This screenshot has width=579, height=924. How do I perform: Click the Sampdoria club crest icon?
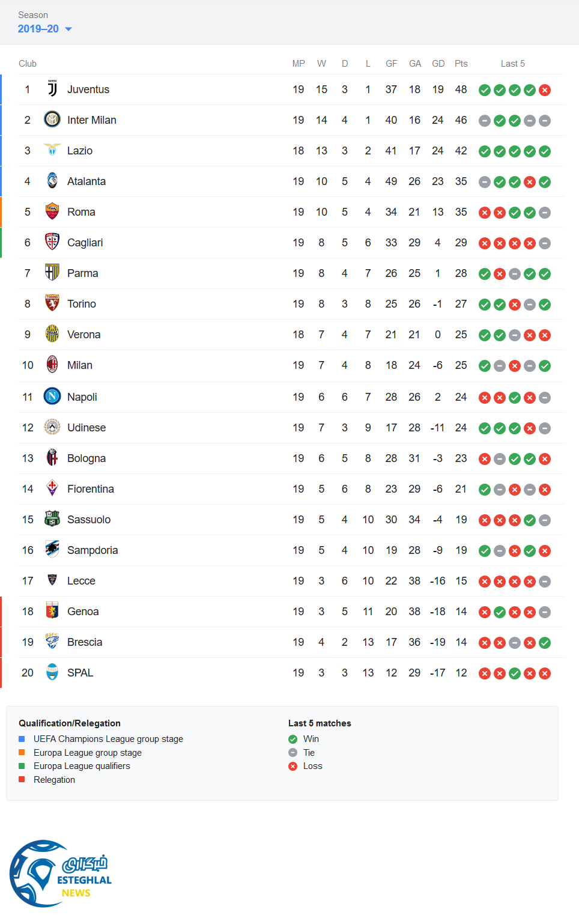tap(52, 550)
